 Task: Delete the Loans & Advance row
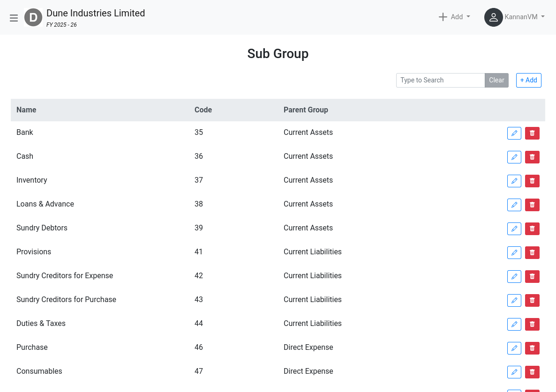pos(532,205)
